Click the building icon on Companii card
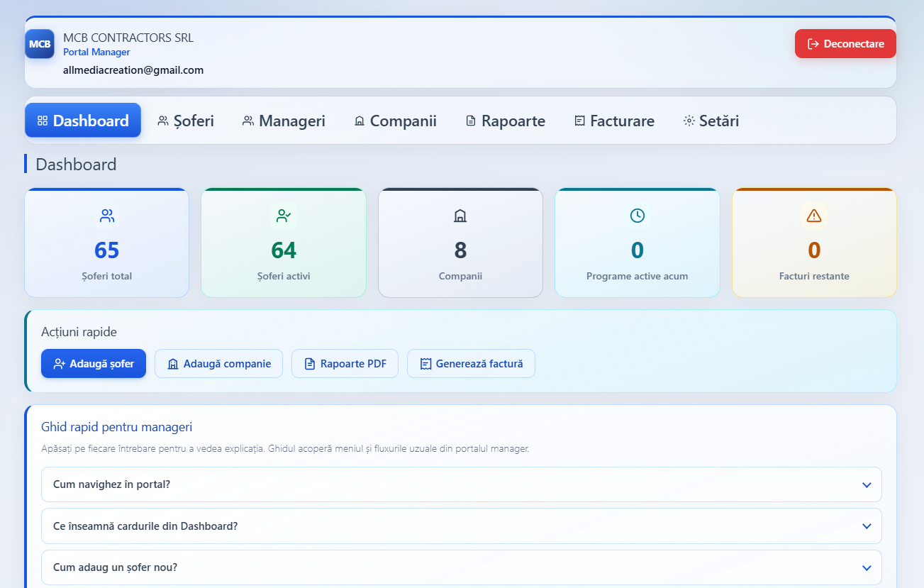Viewport: 924px width, 588px height. (460, 216)
